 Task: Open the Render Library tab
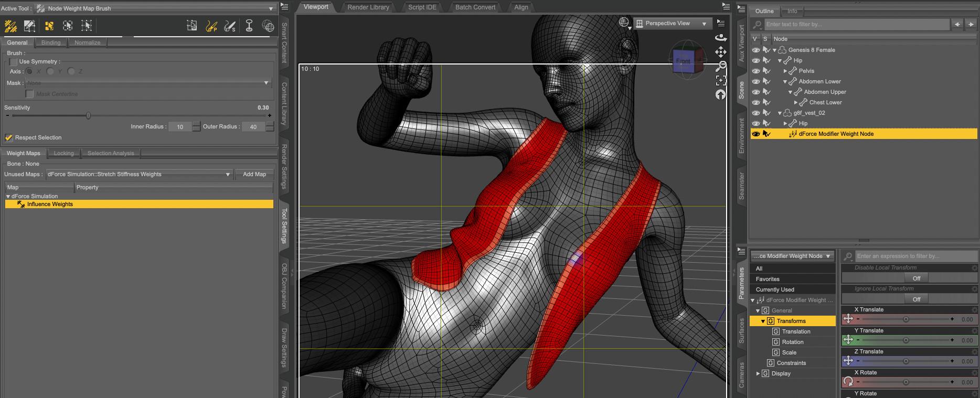click(368, 7)
